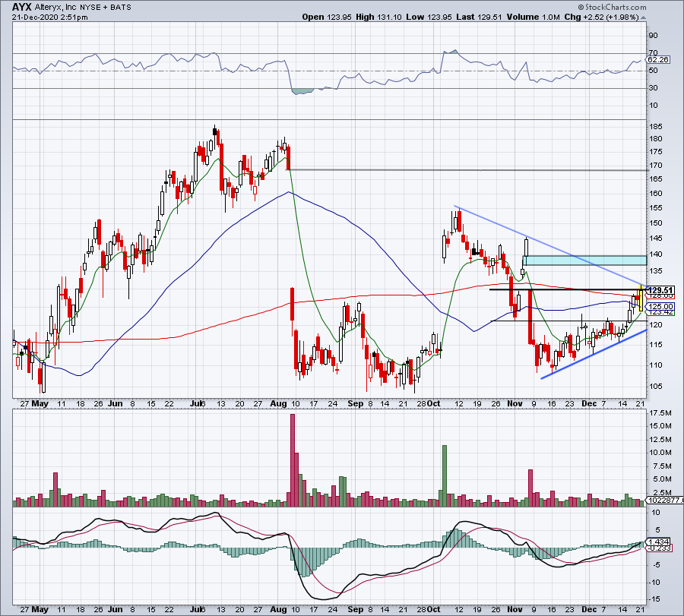Image resolution: width=684 pixels, height=616 pixels.
Task: Click the NYSE + BATS exchange label
Action: click(x=106, y=8)
